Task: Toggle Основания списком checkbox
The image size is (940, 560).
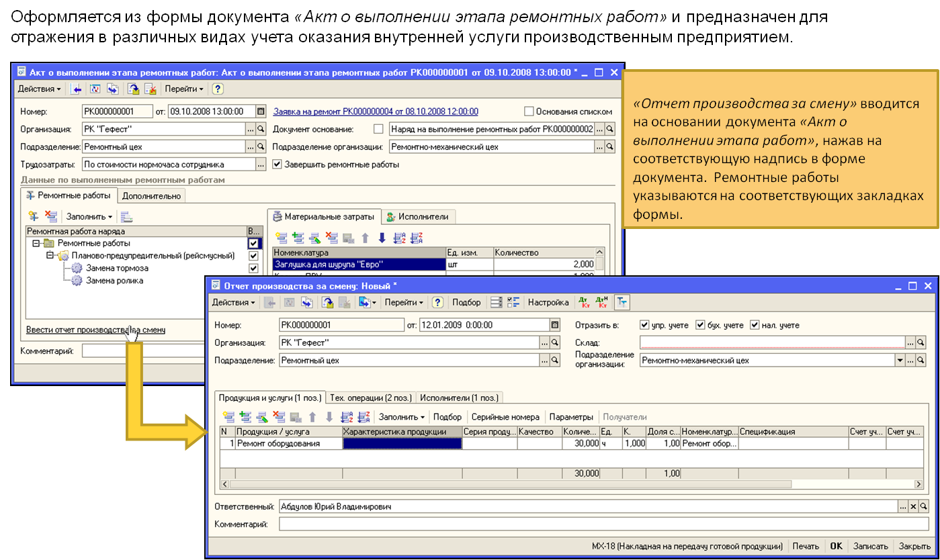Action: [529, 111]
